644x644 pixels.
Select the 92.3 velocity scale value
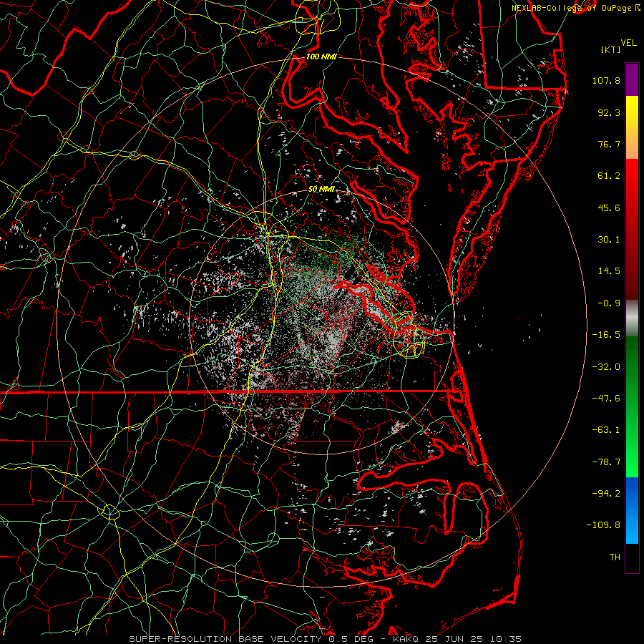click(609, 112)
